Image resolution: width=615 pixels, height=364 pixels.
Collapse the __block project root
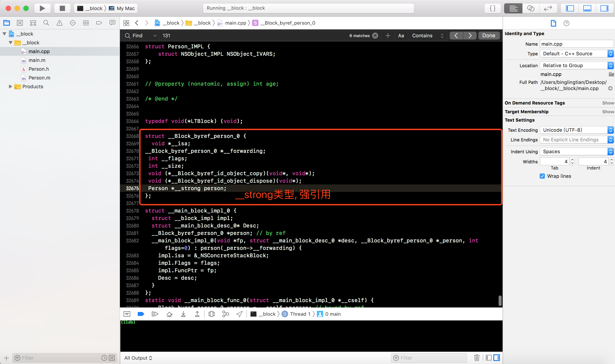(4, 34)
